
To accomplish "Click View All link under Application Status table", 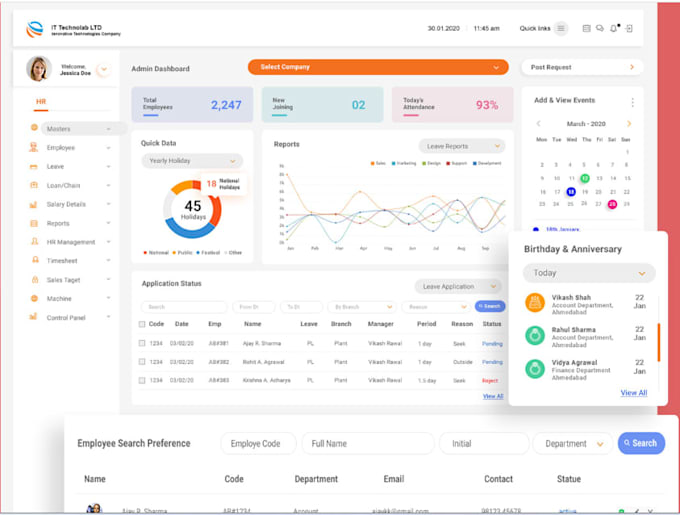I will tap(493, 396).
